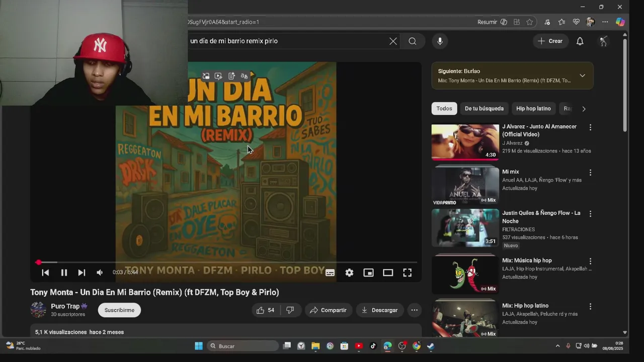Open options for Mix: Hip hop latino
The width and height of the screenshot is (644, 362).
pyautogui.click(x=590, y=306)
